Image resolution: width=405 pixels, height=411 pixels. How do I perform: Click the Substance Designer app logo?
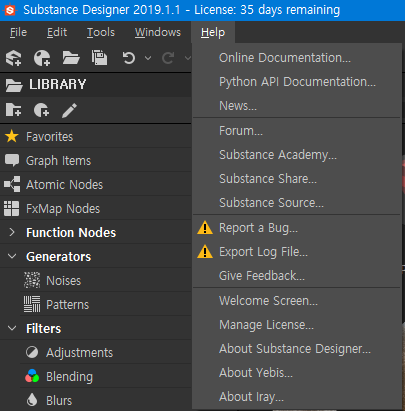point(9,10)
